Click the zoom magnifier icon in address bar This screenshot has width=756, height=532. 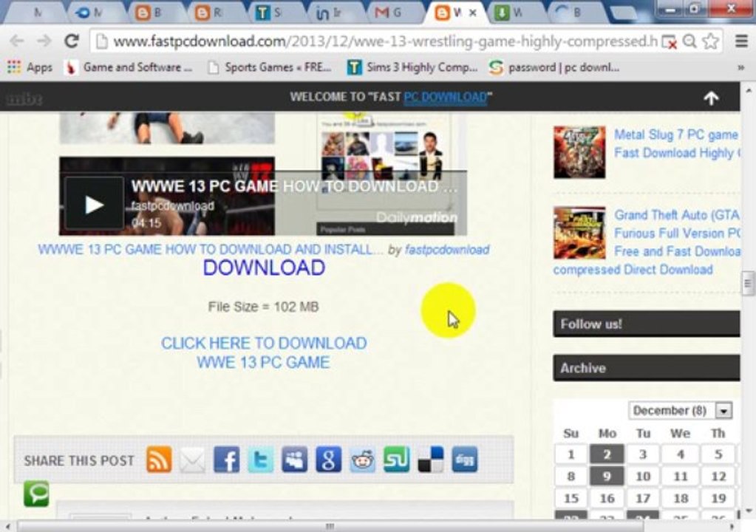(690, 41)
